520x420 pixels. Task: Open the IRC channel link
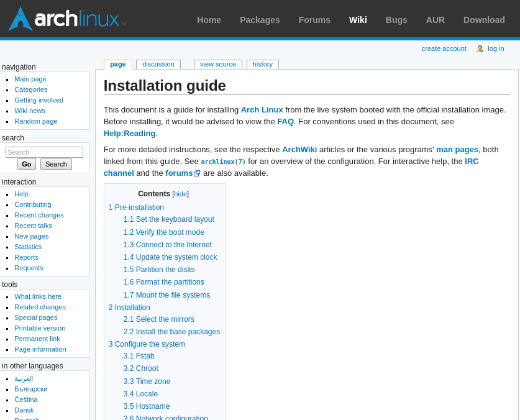(x=472, y=162)
